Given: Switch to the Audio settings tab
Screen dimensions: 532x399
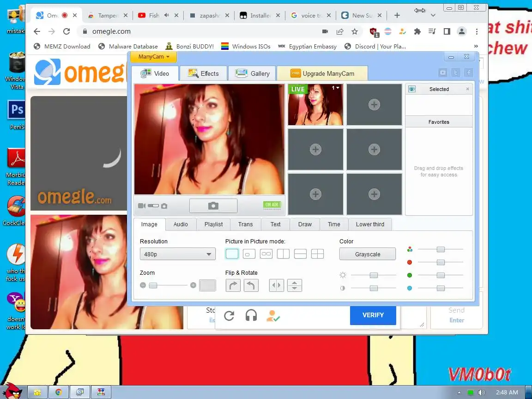Looking at the screenshot, I should pyautogui.click(x=181, y=224).
